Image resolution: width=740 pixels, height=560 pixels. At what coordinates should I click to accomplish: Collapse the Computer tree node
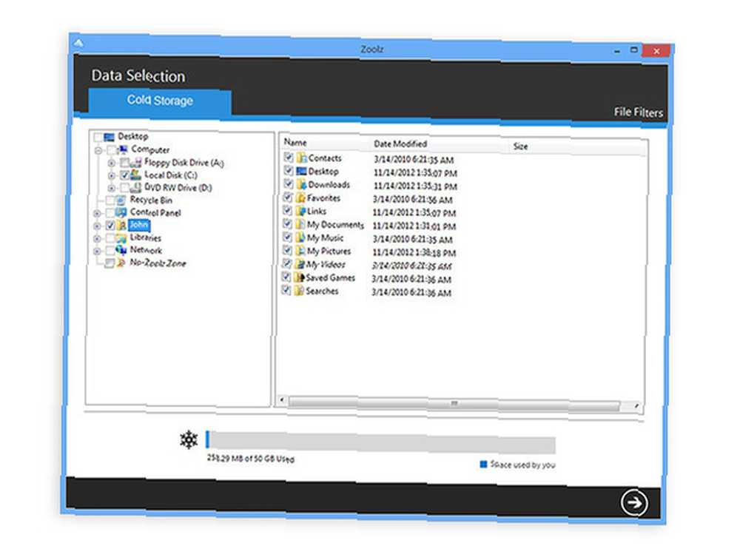pos(98,150)
